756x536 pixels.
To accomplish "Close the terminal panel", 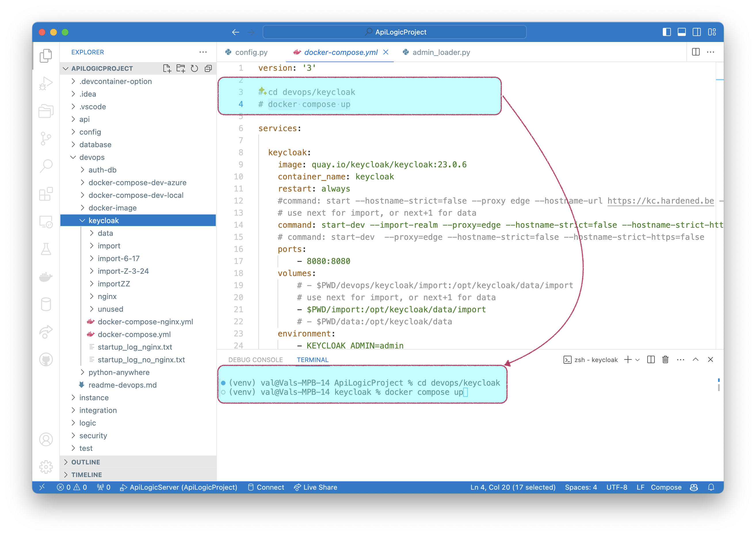I will (x=711, y=359).
